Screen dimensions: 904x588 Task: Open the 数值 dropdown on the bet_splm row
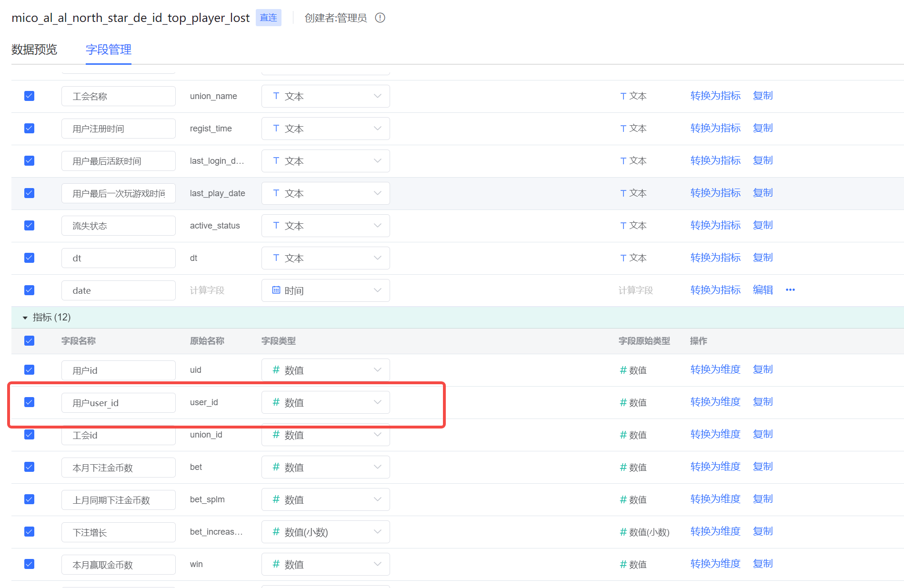click(x=325, y=499)
